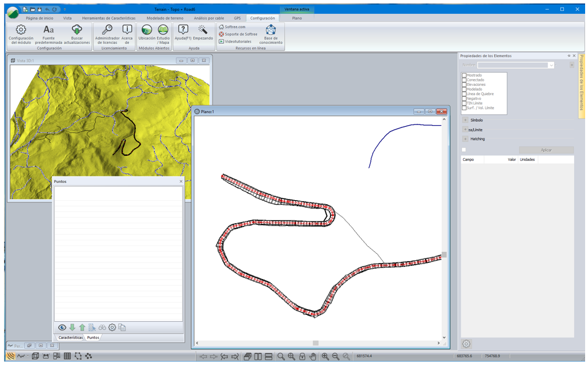Open the Nombre dropdown
The width and height of the screenshot is (588, 365).
click(551, 65)
